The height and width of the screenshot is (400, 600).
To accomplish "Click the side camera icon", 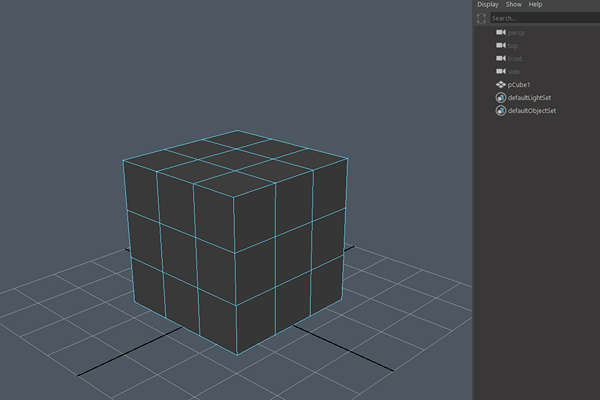I will (x=501, y=72).
